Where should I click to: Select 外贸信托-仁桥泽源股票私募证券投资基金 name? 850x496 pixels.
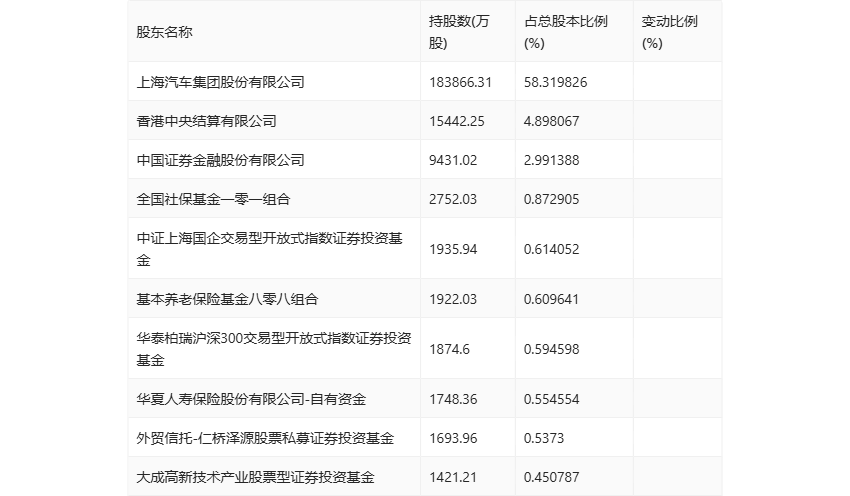click(265, 438)
